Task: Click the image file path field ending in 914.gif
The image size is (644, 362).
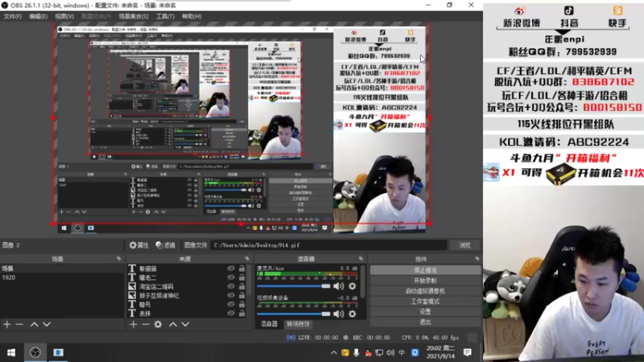Action: (x=328, y=245)
